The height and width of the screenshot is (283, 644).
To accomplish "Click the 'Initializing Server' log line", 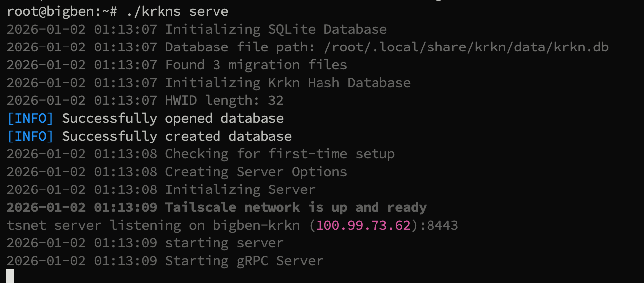I will click(x=161, y=189).
